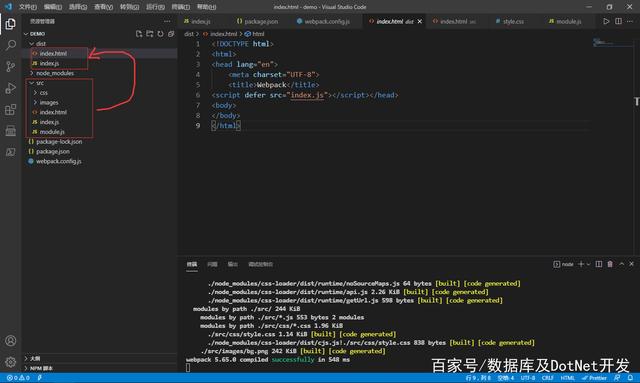This screenshot has height=383, width=640.
Task: Open the Edit menu (编辑)
Action: tap(53, 7)
